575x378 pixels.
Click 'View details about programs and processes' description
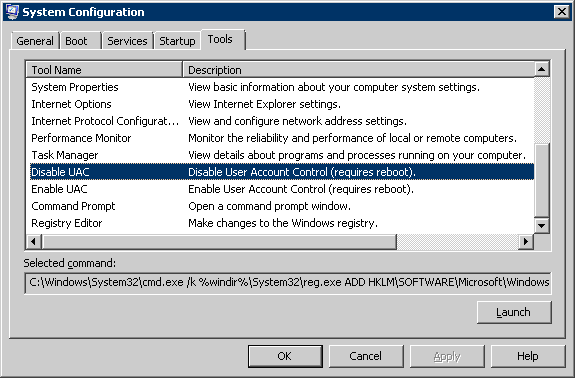click(357, 155)
